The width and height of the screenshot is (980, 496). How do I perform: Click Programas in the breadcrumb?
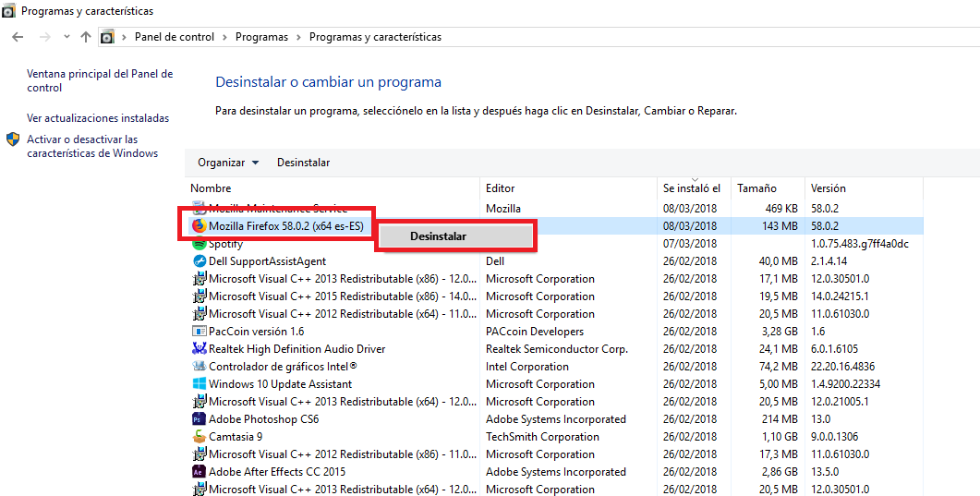tap(262, 37)
